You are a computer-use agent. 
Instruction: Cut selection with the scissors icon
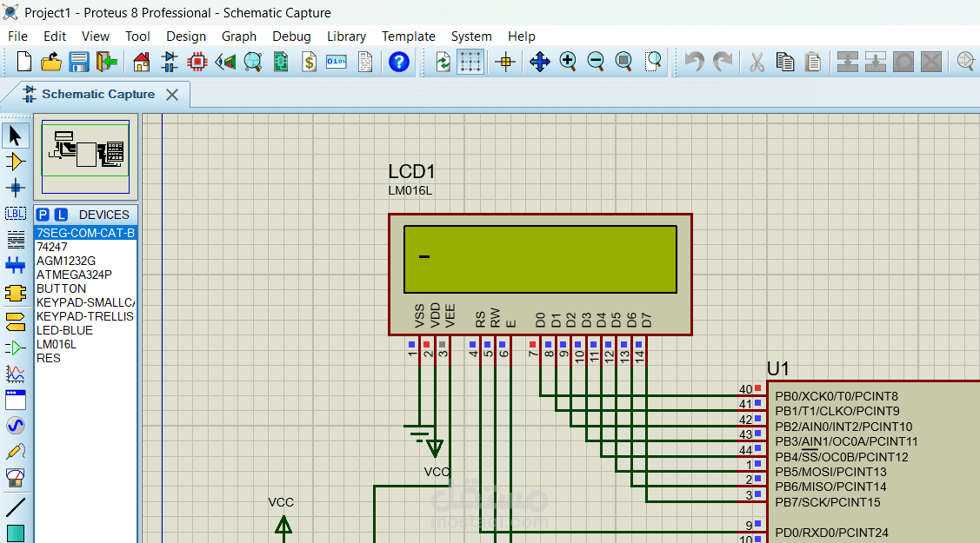[757, 62]
